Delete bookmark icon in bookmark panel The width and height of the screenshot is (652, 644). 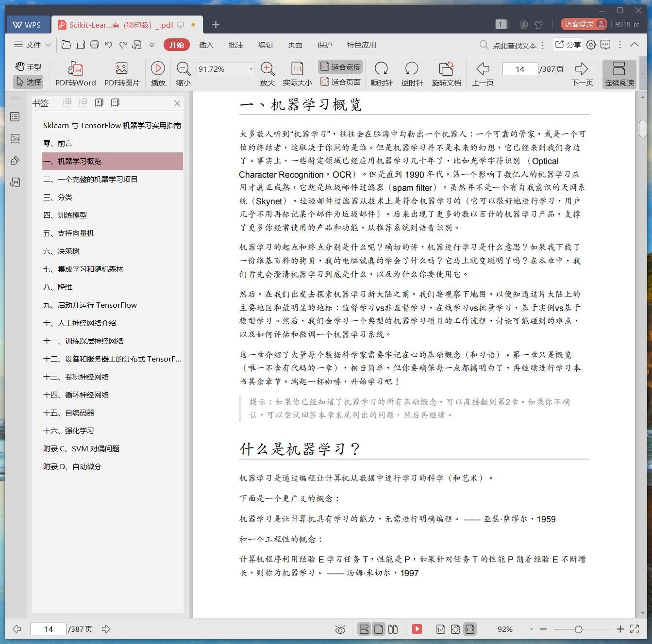[x=115, y=102]
